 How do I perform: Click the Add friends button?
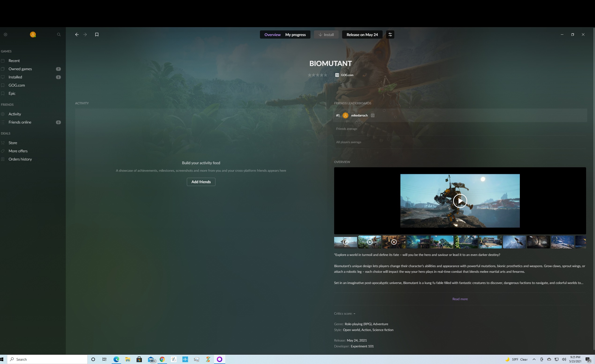click(201, 182)
